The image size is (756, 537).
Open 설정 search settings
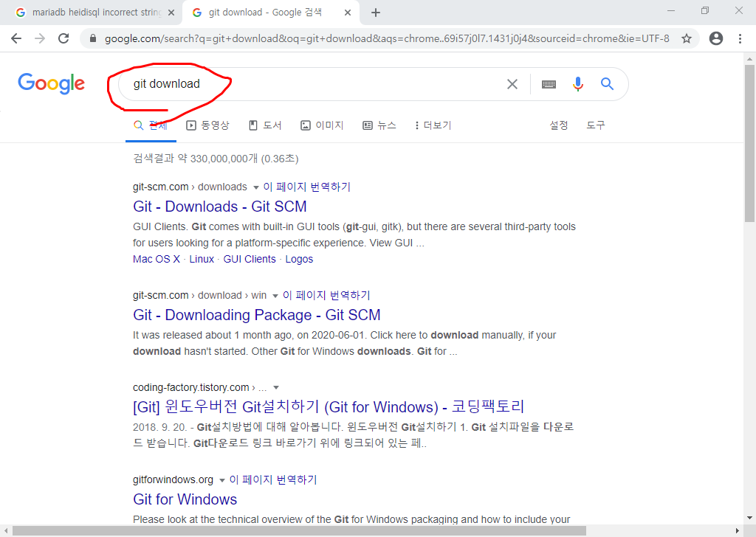pos(559,125)
